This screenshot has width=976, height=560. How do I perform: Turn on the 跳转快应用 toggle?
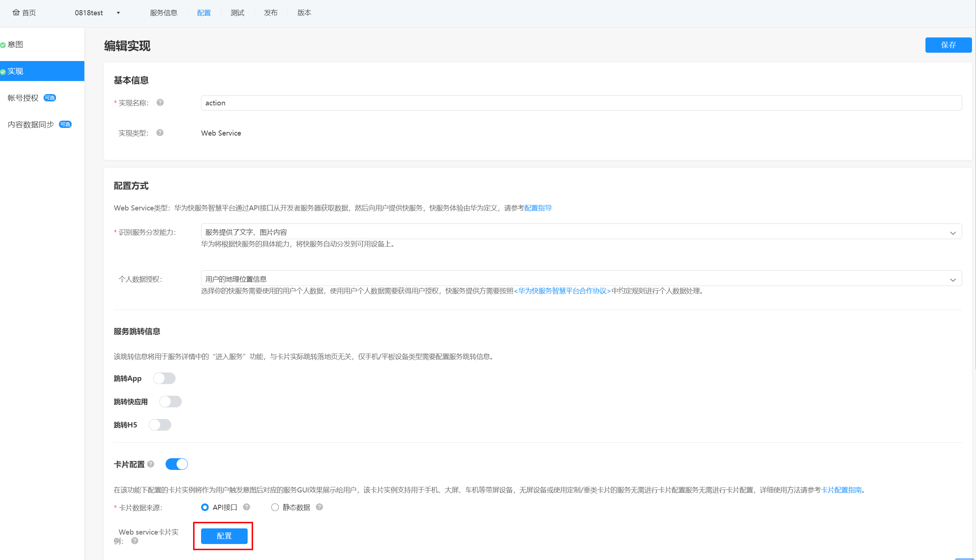[x=171, y=402]
